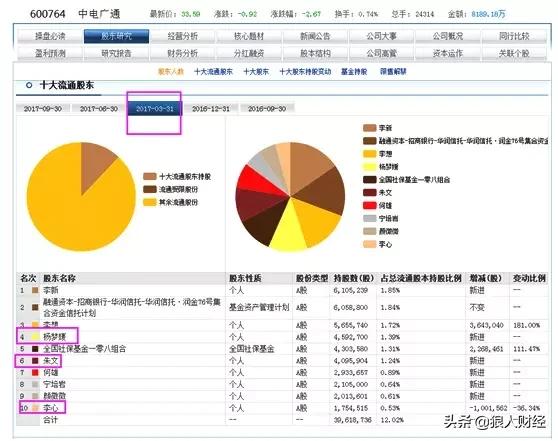Go to the 股本结构 tab

(315, 53)
